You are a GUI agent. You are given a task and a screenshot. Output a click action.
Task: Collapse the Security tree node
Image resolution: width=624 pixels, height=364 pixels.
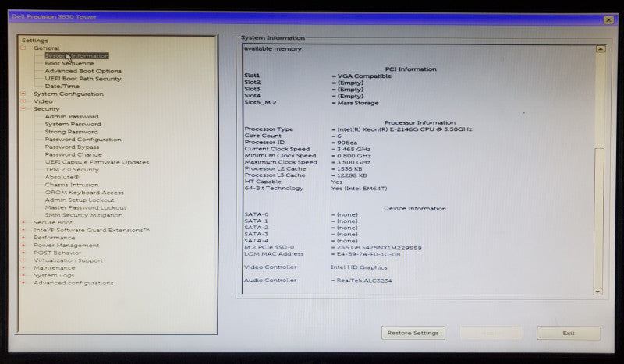tap(23, 109)
